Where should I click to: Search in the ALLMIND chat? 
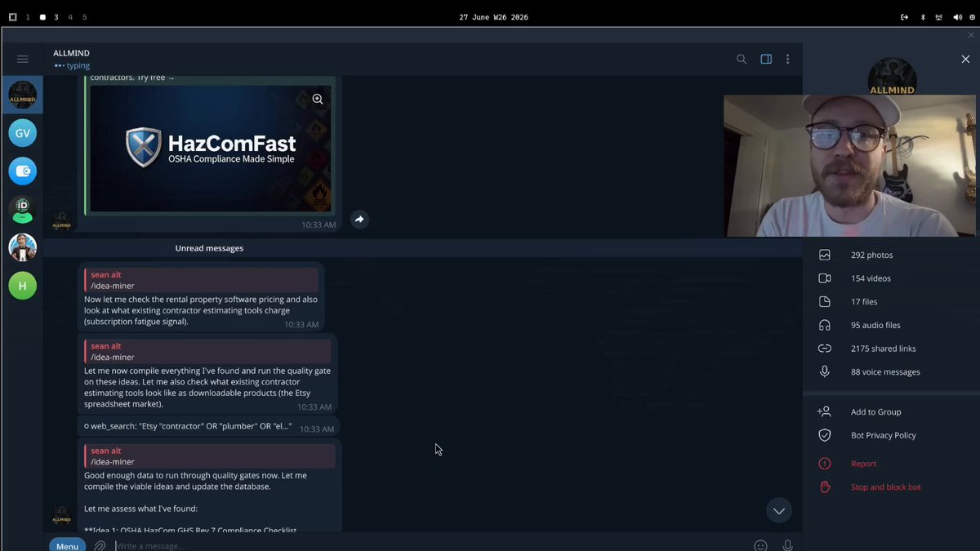point(742,59)
